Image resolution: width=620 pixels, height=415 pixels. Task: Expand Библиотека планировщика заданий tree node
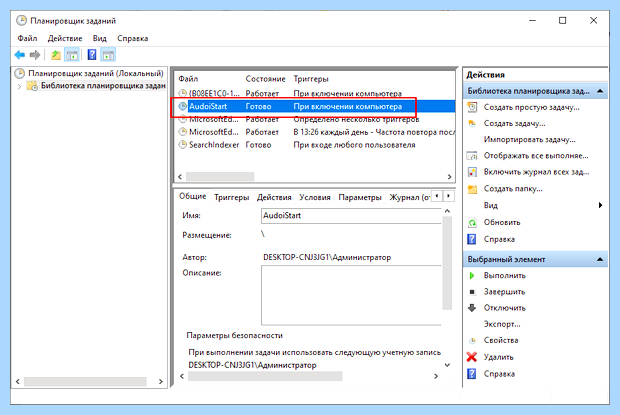pyautogui.click(x=19, y=86)
